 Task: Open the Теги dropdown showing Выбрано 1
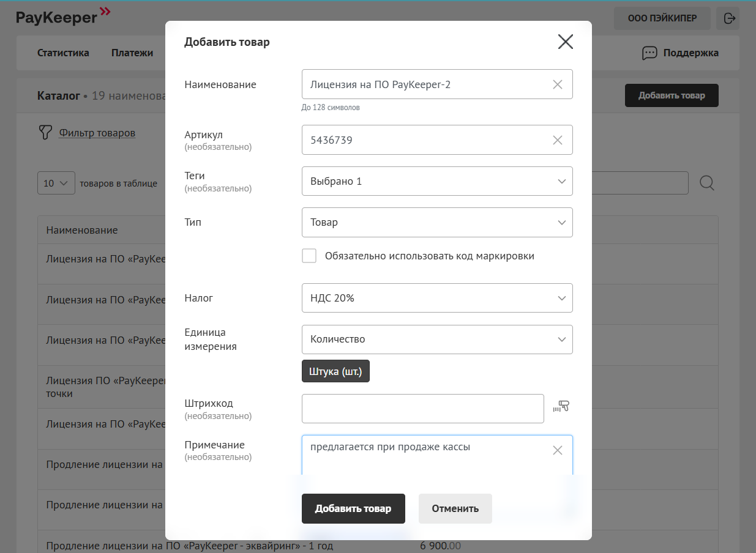pyautogui.click(x=437, y=181)
